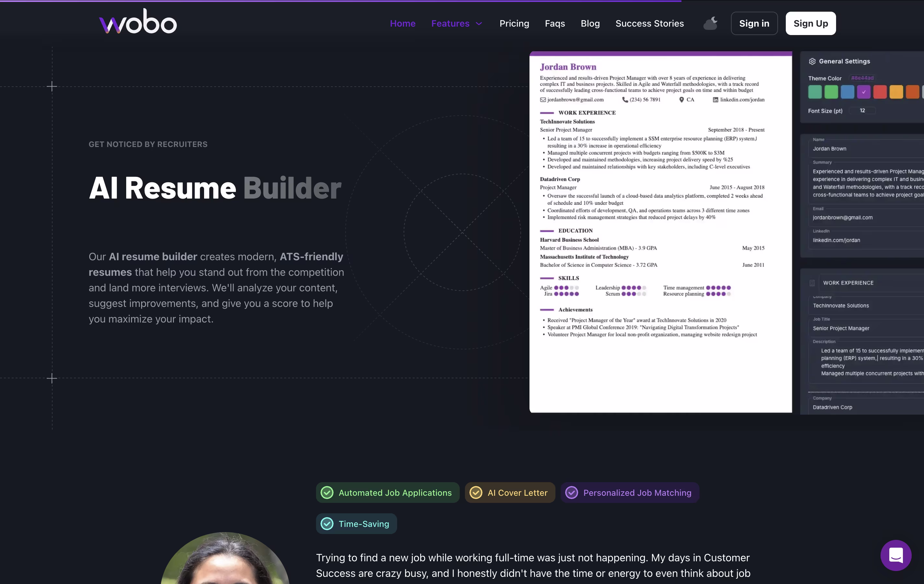Screen dimensions: 924x584
Task: Click the Personalized Job Matching check icon
Action: [571, 492]
